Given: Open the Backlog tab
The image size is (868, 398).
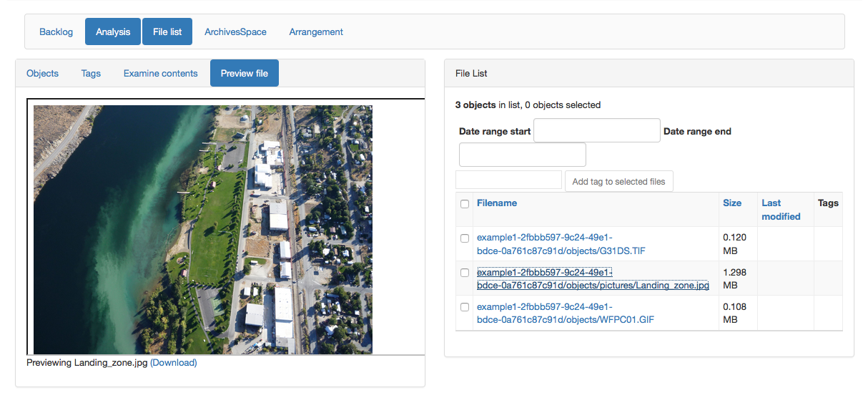Looking at the screenshot, I should [x=56, y=31].
